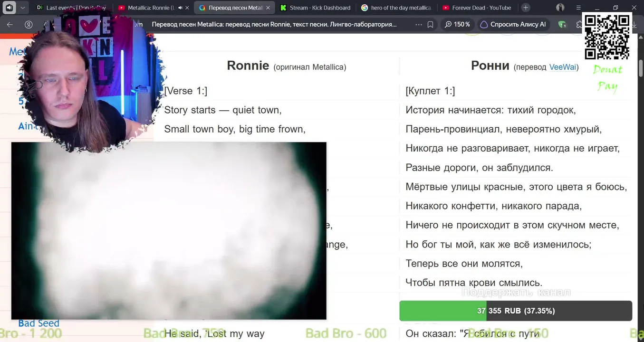Click the line 'Теперь все они молятся,'
This screenshot has height=342, width=644.
[x=464, y=263]
